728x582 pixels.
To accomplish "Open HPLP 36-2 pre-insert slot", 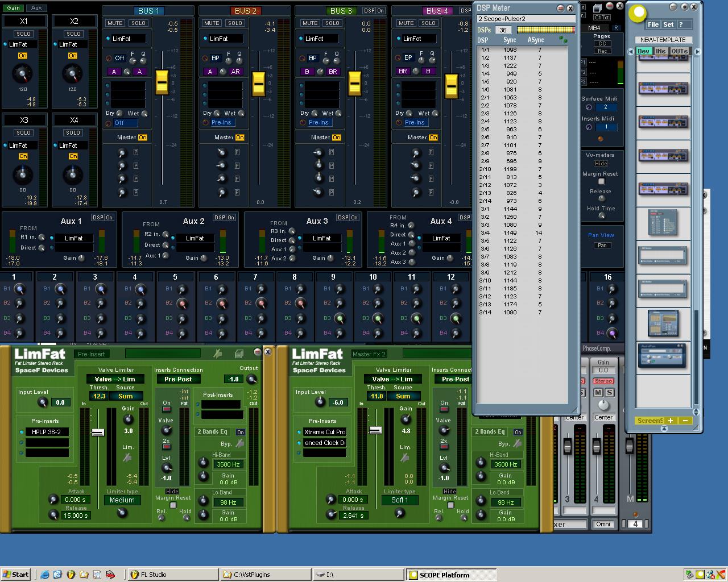I will coord(47,432).
